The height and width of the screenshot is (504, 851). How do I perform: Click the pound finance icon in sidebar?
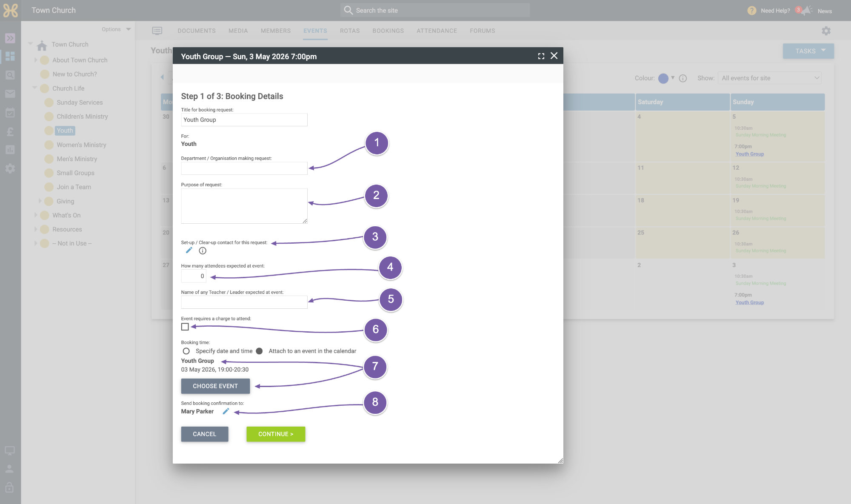coord(10,131)
